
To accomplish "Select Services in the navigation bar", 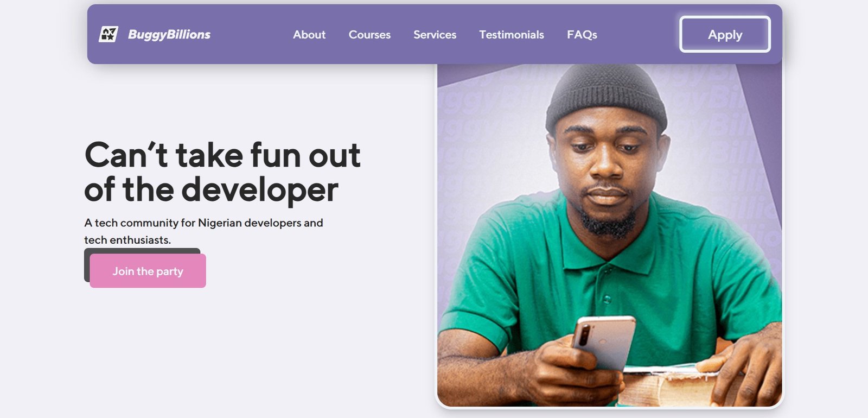I will [x=435, y=34].
